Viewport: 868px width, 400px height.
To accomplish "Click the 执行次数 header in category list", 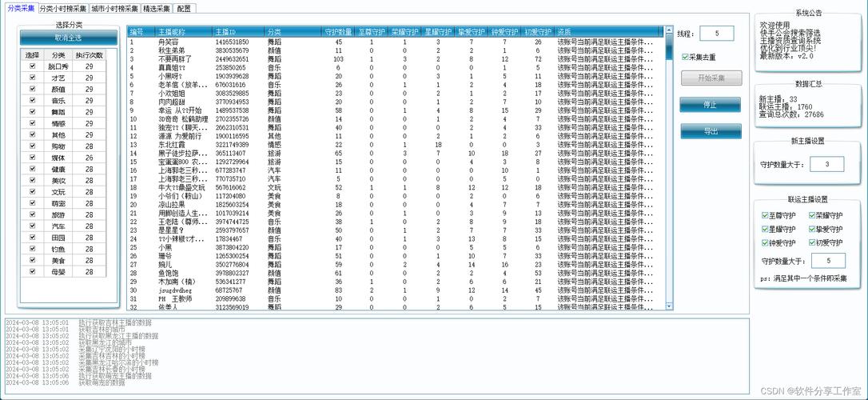I will (90, 55).
